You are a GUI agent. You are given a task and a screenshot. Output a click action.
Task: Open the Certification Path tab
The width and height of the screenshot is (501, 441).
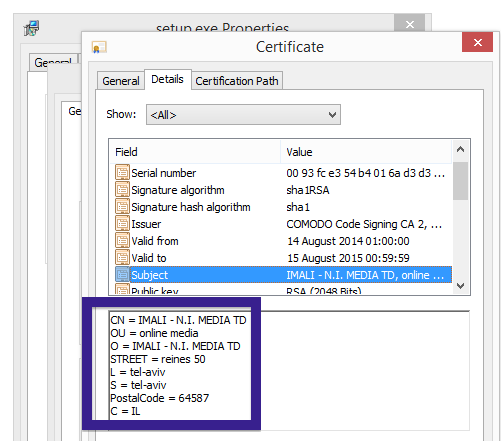pos(237,81)
